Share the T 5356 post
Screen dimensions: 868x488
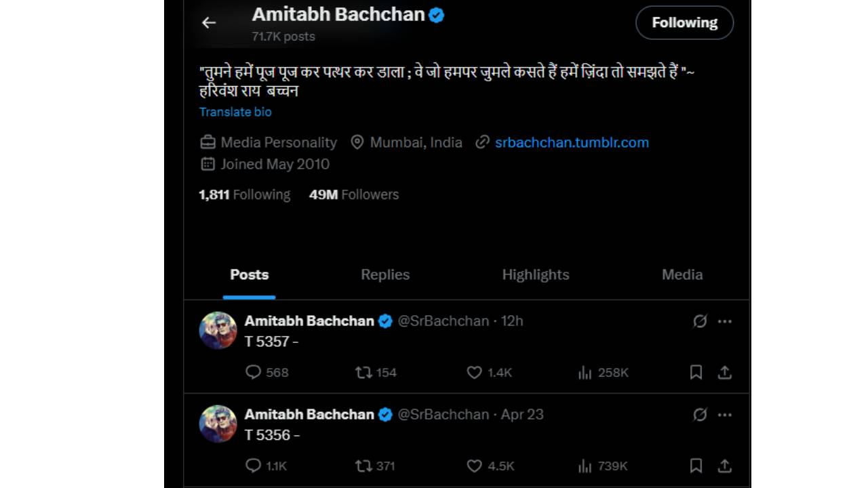tap(725, 466)
